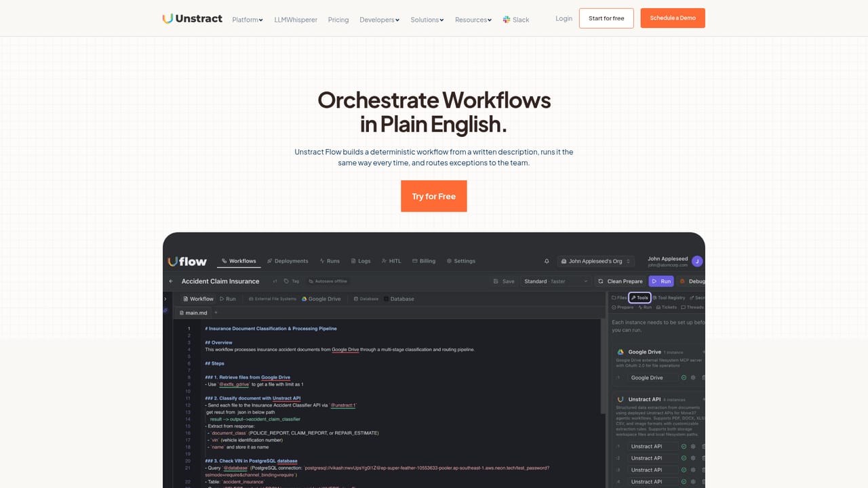Open the main.md file tab
The image size is (868, 488).
point(193,312)
